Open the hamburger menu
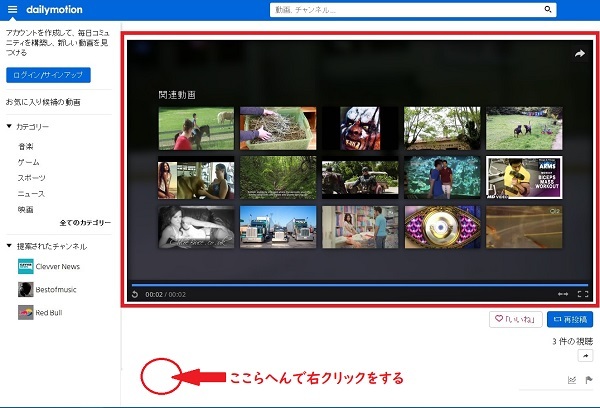600x408 pixels. 12,10
